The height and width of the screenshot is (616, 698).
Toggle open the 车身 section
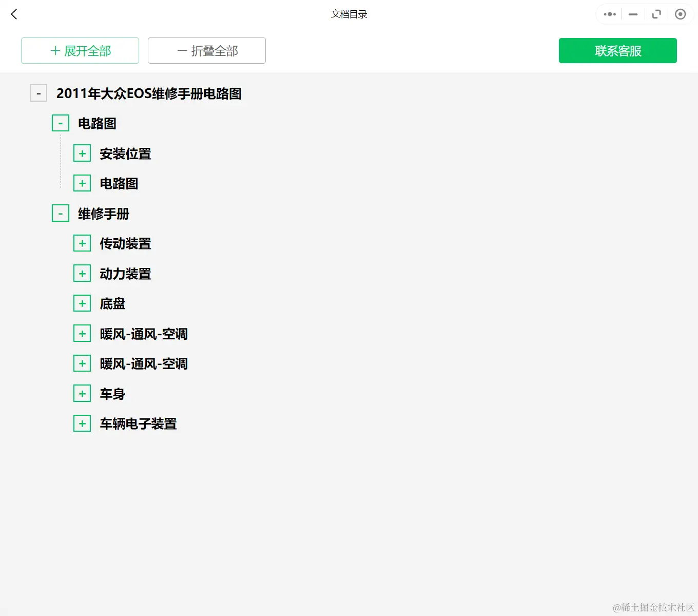click(82, 393)
